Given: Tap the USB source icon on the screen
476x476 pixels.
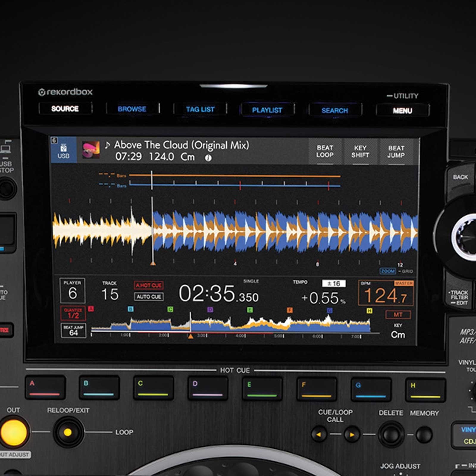Looking at the screenshot, I should [64, 150].
